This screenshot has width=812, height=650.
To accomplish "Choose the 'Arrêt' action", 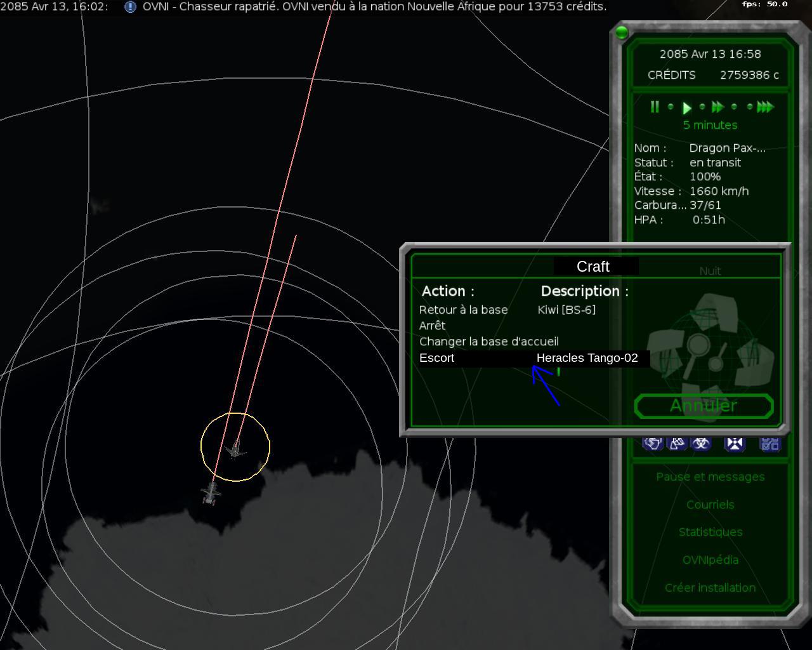I will (433, 326).
